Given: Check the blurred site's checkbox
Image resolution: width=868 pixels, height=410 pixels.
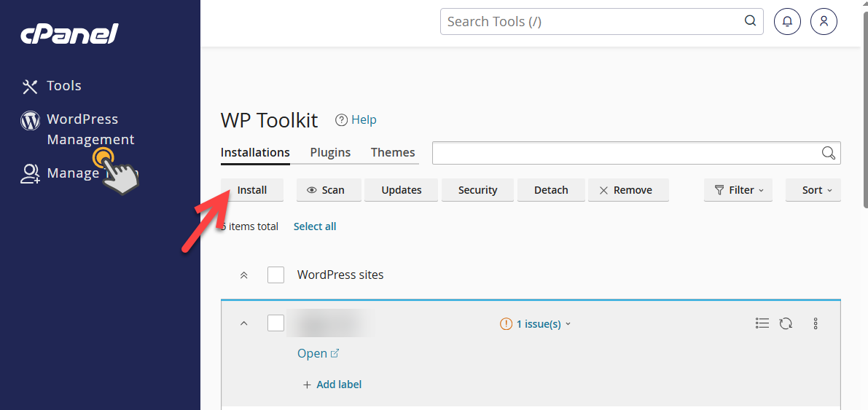Looking at the screenshot, I should (275, 323).
